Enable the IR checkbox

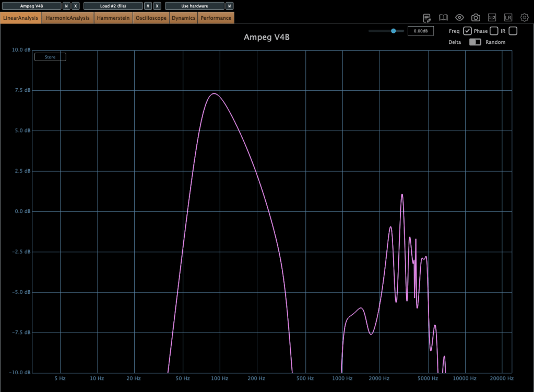[x=513, y=31]
